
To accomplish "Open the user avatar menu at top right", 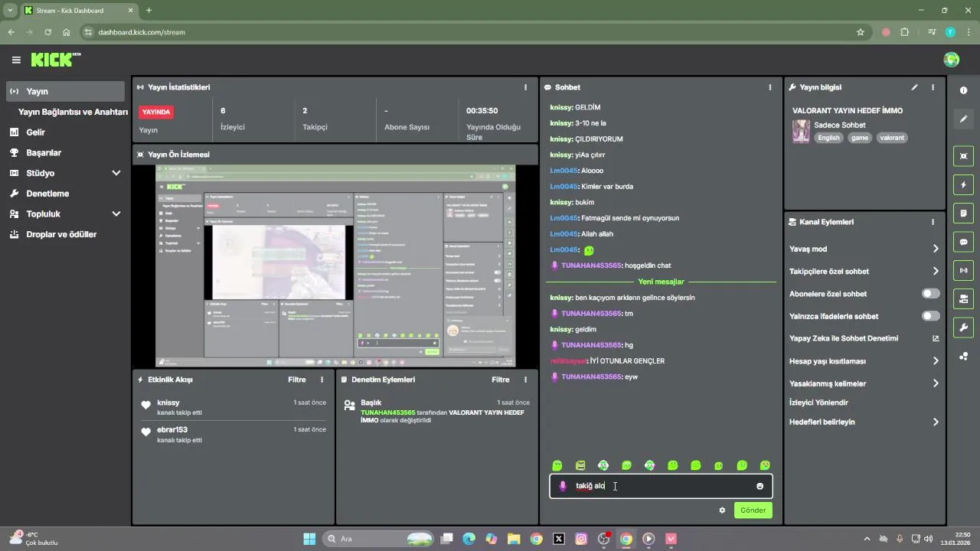I will [952, 60].
